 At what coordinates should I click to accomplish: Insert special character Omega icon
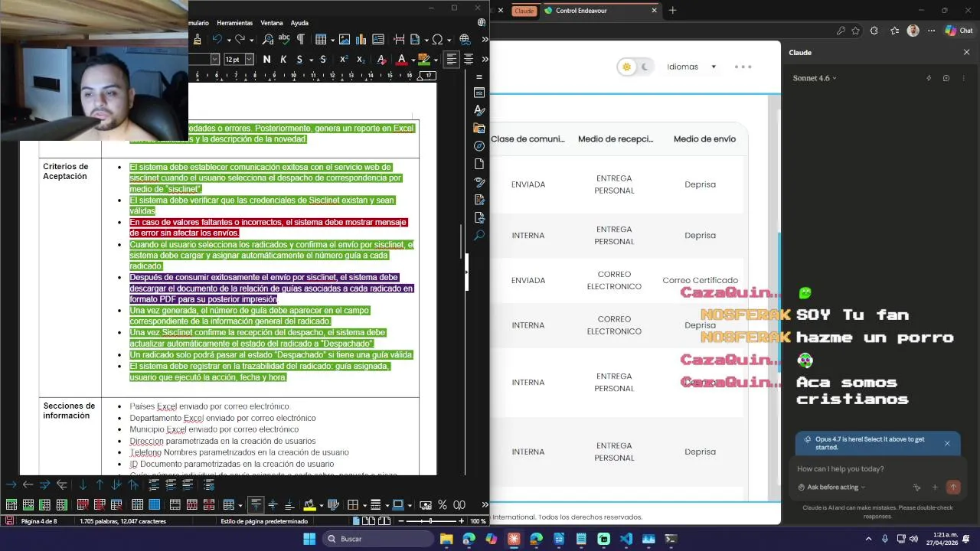(x=437, y=40)
